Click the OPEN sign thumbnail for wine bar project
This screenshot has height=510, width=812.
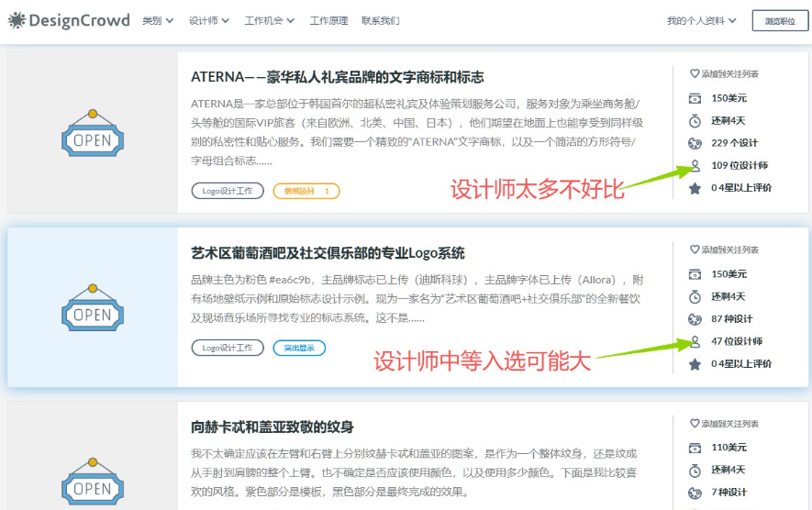[x=93, y=307]
